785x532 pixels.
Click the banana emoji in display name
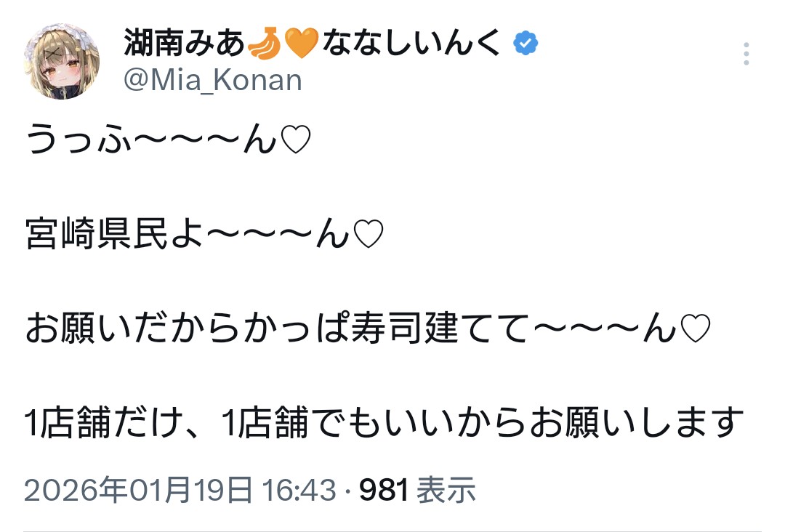click(x=262, y=46)
